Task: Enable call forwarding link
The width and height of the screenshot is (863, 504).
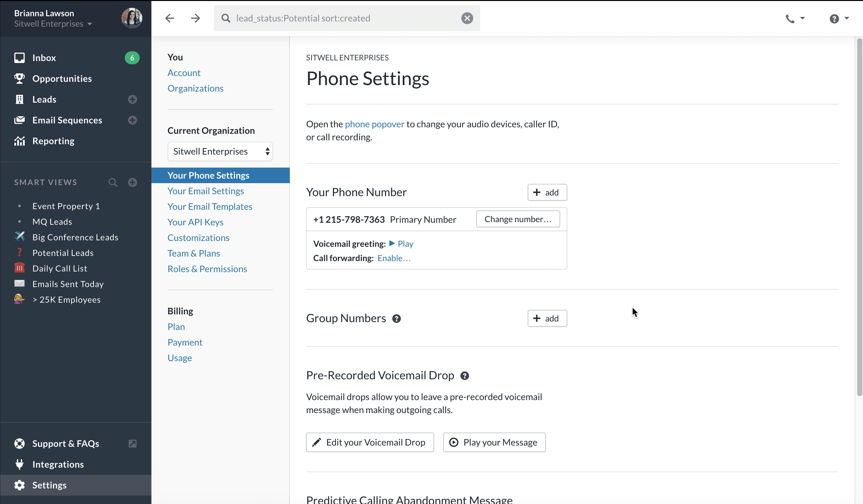Action: click(x=394, y=258)
